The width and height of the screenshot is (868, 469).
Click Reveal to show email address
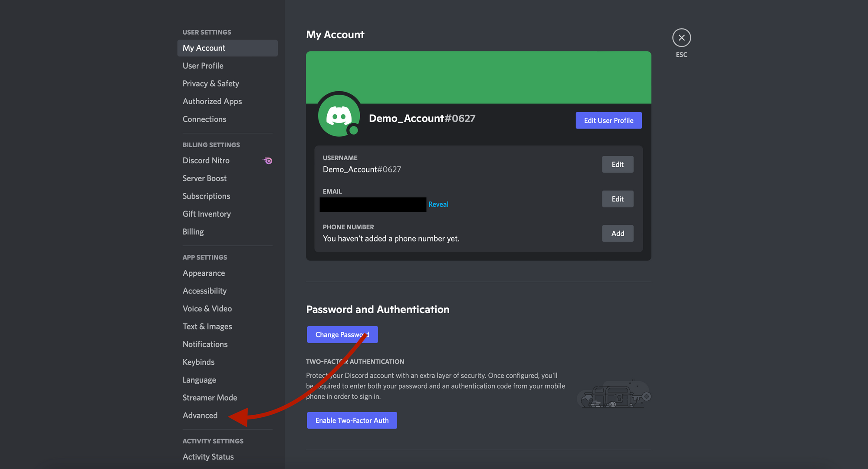coord(438,204)
